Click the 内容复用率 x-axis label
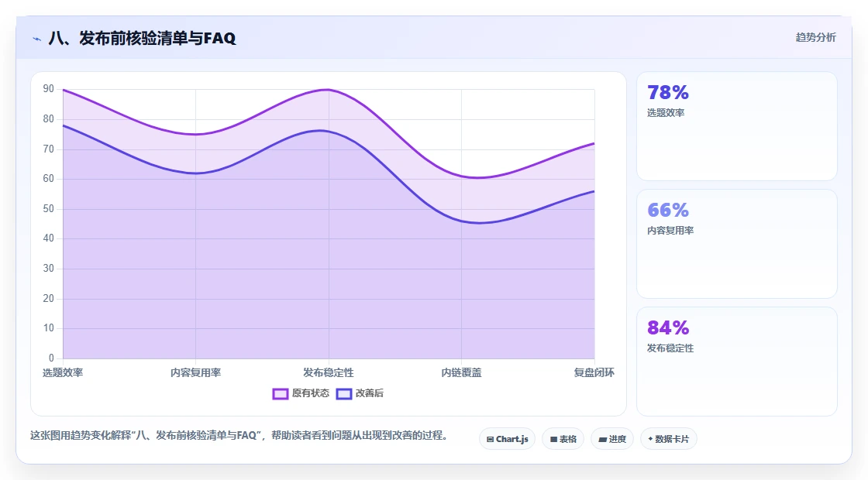The height and width of the screenshot is (480, 868). pos(195,372)
